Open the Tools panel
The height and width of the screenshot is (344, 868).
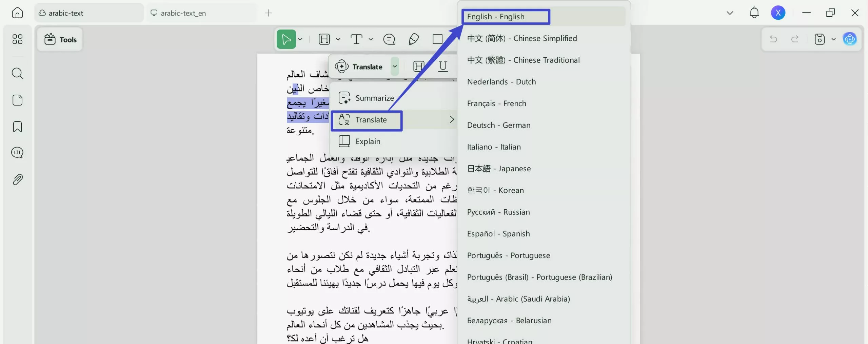(x=60, y=39)
